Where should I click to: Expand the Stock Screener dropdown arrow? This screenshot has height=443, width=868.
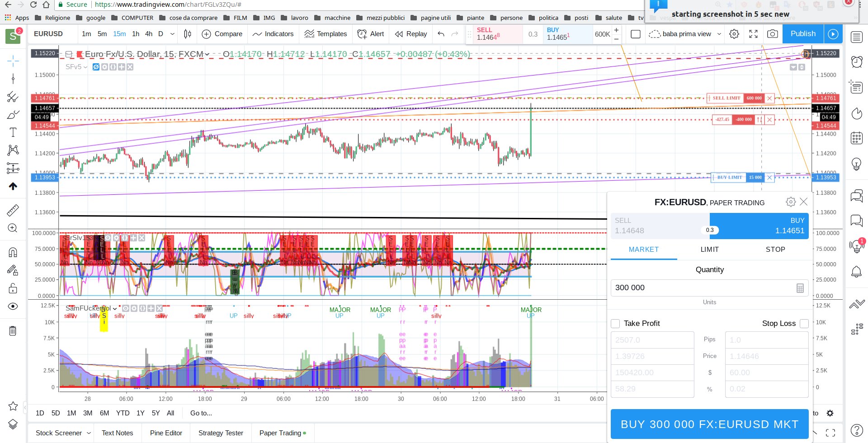(89, 433)
